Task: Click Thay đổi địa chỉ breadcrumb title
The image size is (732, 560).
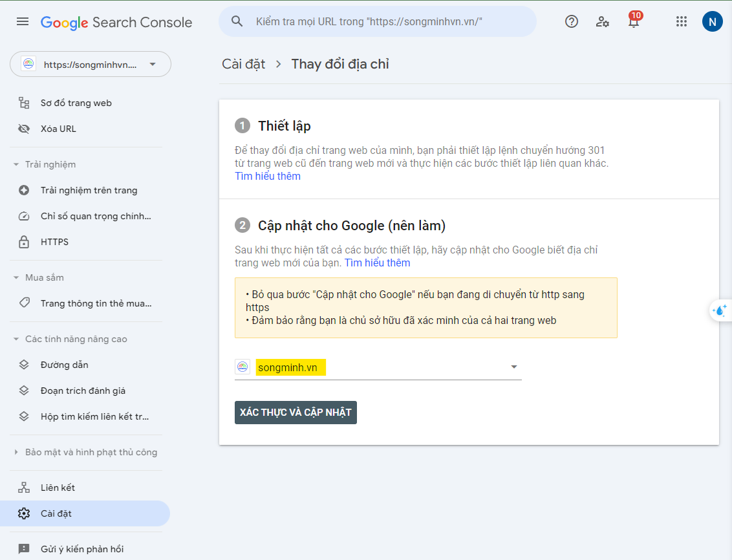Action: coord(340,64)
